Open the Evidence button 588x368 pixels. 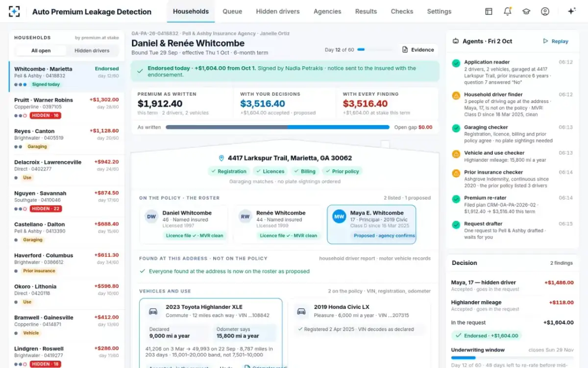pyautogui.click(x=418, y=50)
